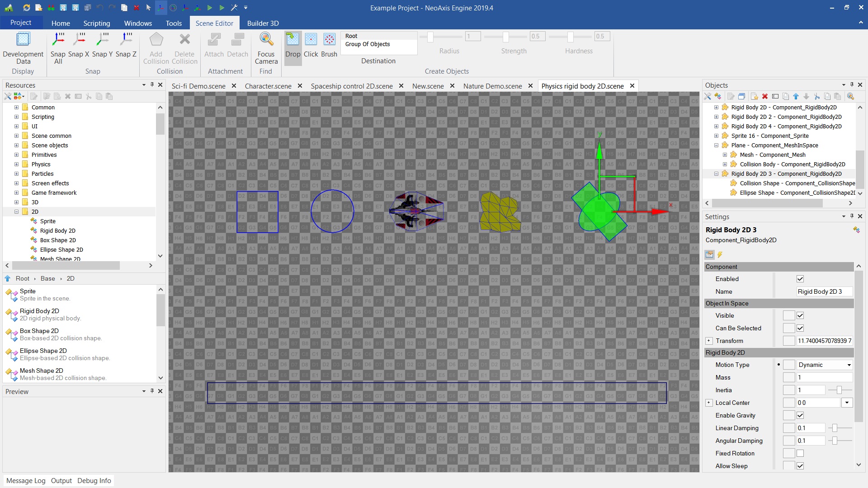
Task: Toggle the Enable Gravity checkbox
Action: point(800,415)
